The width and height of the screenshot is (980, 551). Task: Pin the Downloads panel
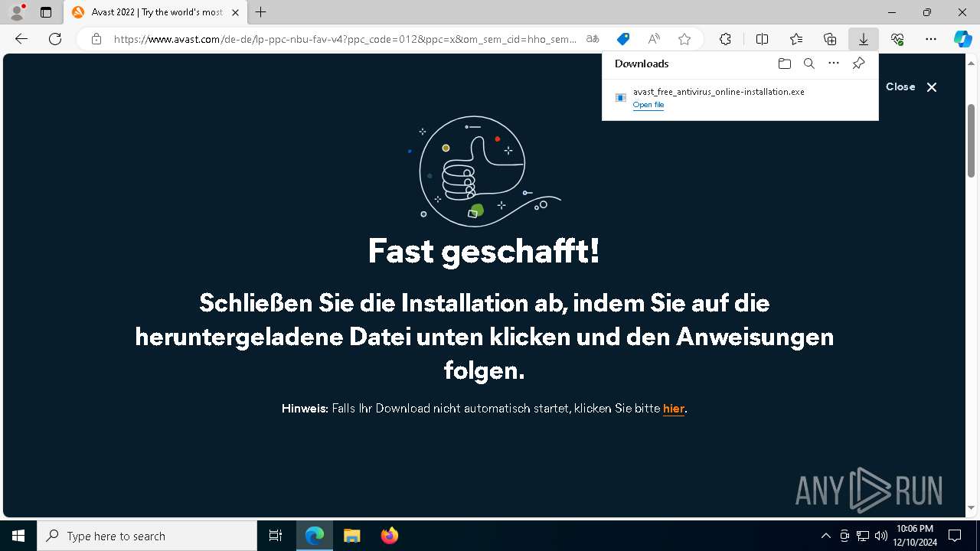tap(858, 64)
